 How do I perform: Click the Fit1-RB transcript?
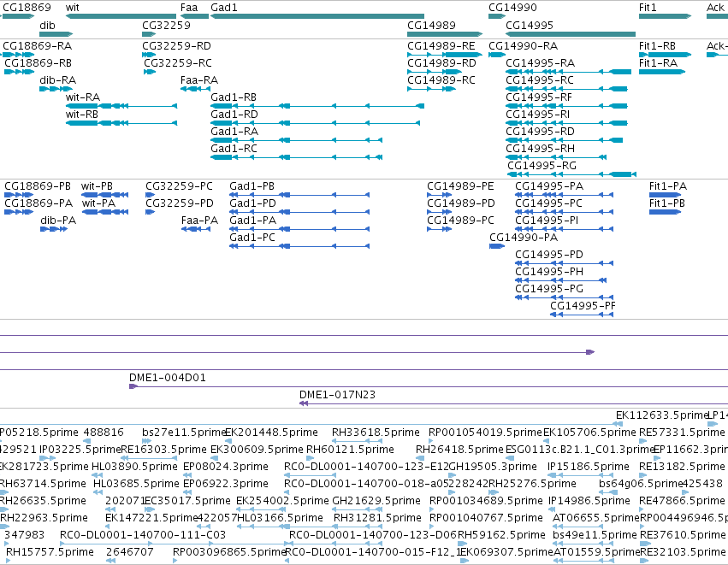tap(665, 55)
